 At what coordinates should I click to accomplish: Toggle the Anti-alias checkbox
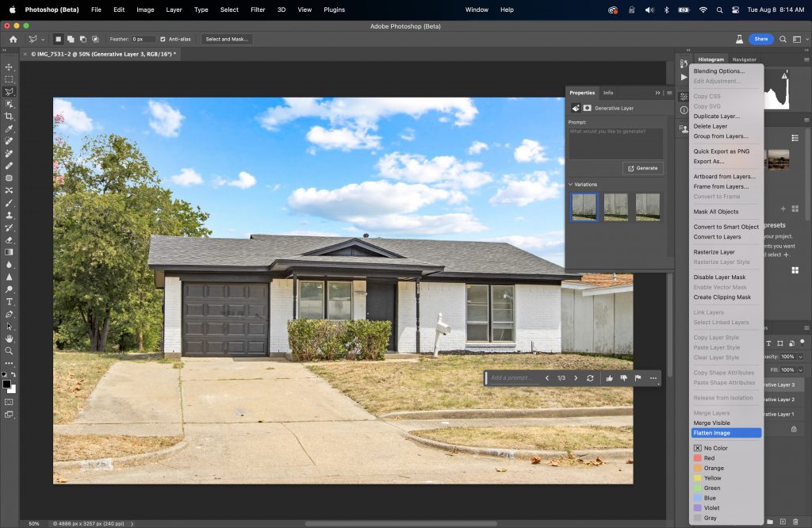[x=163, y=39]
